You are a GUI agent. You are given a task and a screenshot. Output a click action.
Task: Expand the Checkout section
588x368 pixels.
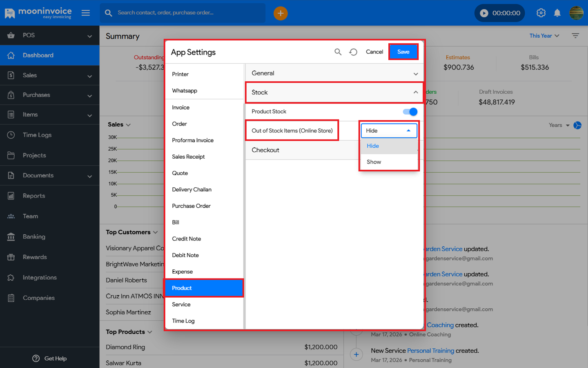[302, 150]
